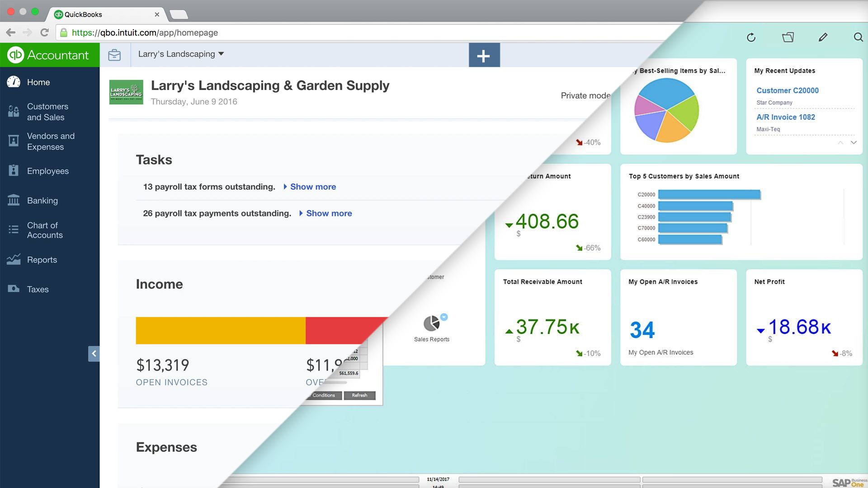
Task: Click the $13,319 open invoices amount
Action: tap(163, 365)
